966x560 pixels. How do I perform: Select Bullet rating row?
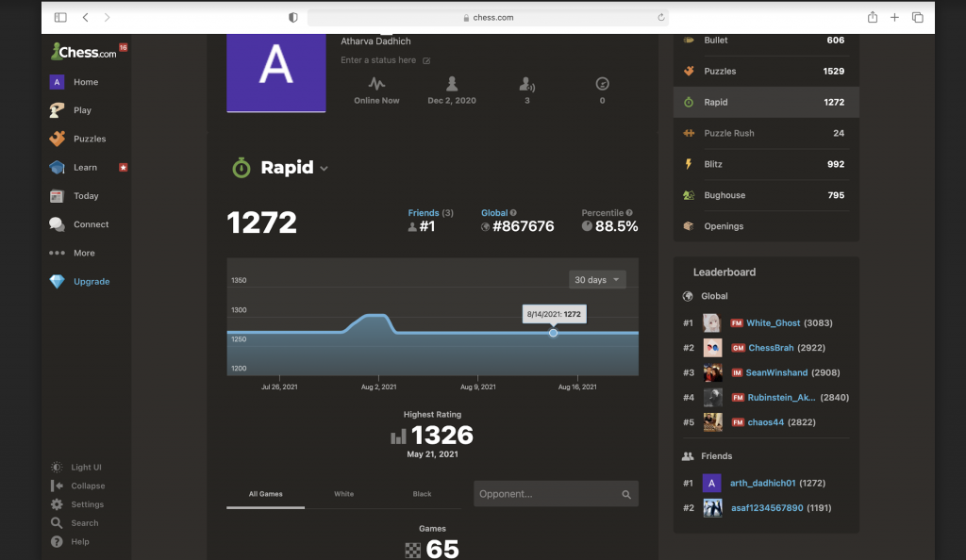click(766, 40)
